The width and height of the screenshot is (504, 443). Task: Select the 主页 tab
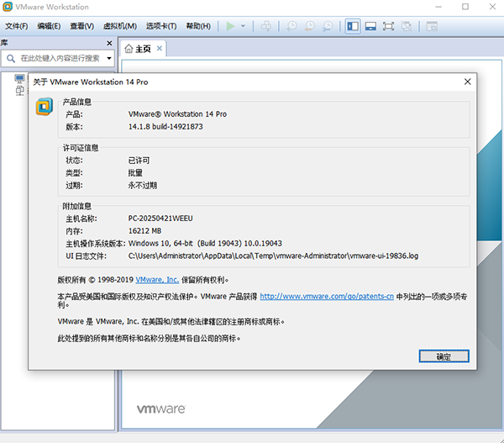click(x=143, y=49)
